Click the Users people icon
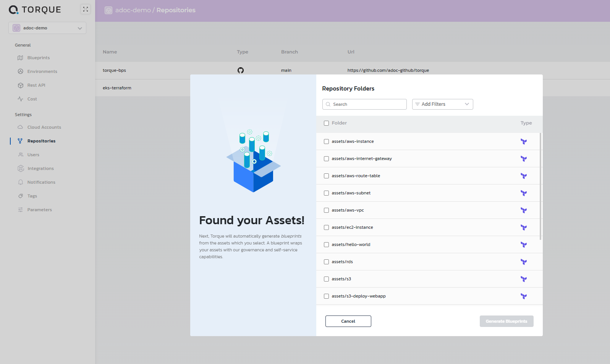Screen dimensions: 610x364 point(21,155)
